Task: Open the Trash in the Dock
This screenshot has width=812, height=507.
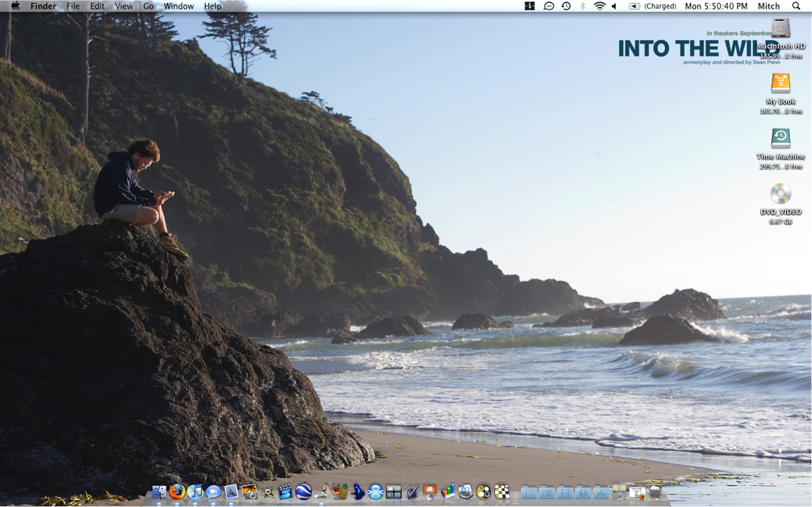Action: point(655,492)
